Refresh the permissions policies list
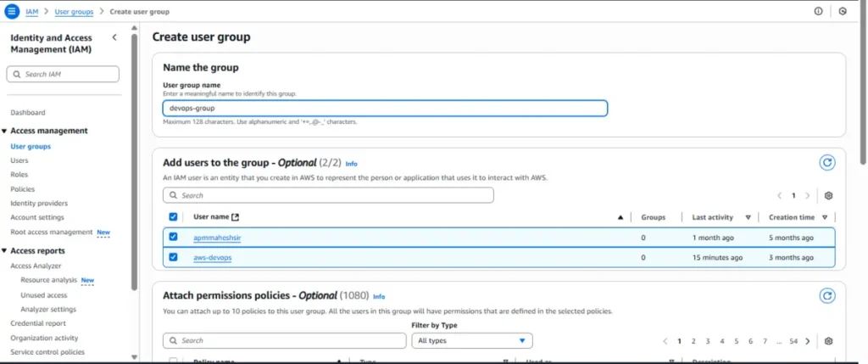 [827, 296]
